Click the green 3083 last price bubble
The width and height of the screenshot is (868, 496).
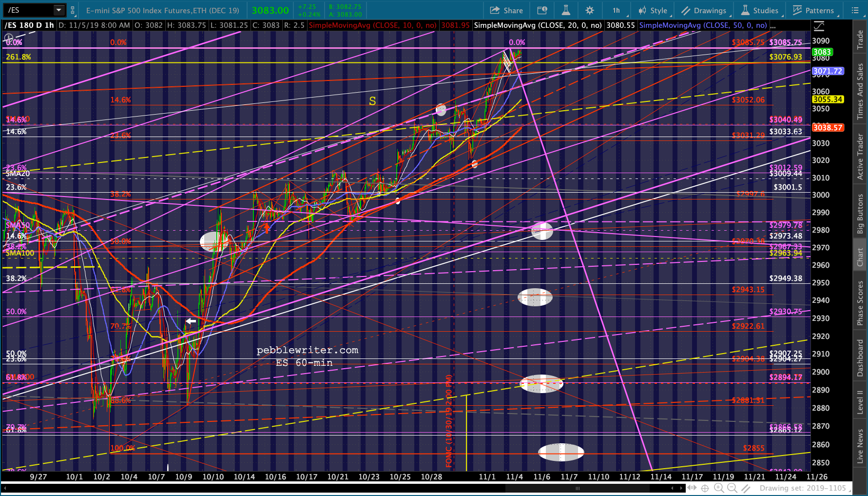pyautogui.click(x=822, y=52)
